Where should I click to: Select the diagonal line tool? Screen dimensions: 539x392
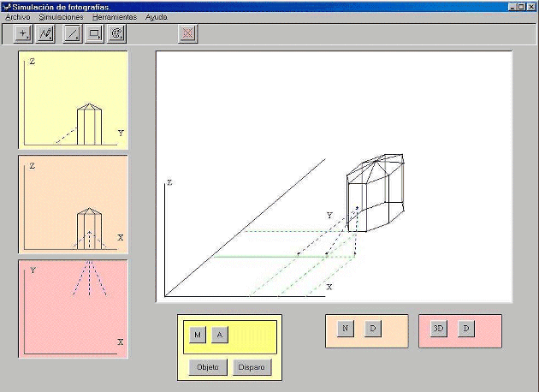click(x=73, y=33)
